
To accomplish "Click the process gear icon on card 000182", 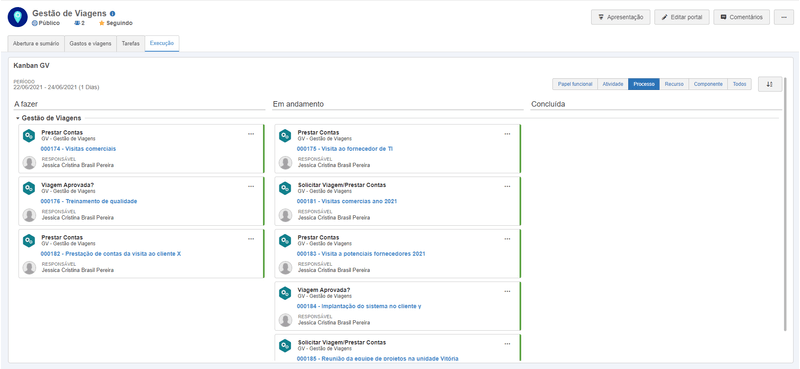I will pos(29,241).
